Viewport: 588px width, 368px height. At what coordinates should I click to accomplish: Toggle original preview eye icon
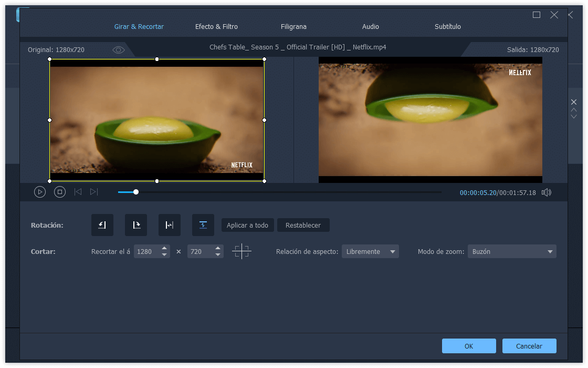point(119,50)
